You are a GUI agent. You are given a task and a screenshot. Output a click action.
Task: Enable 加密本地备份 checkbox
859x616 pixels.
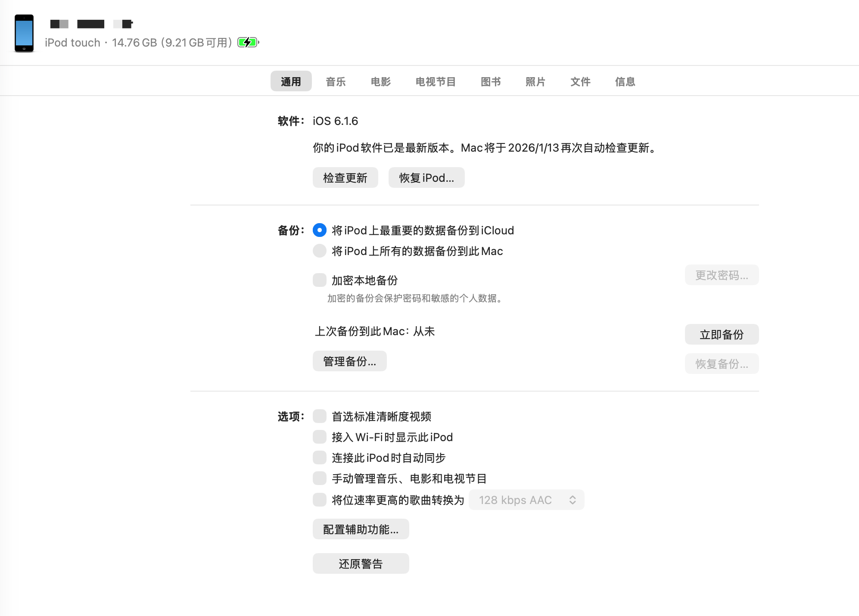click(319, 280)
